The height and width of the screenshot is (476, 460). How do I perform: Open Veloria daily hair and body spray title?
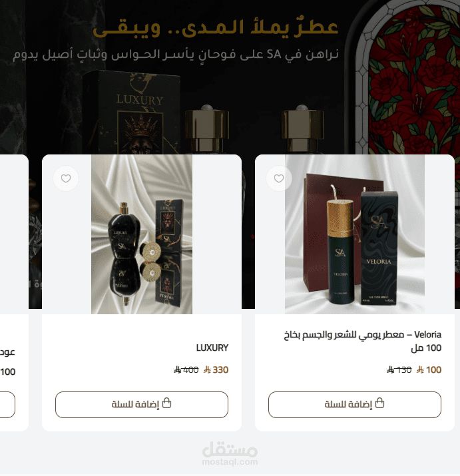(x=363, y=342)
